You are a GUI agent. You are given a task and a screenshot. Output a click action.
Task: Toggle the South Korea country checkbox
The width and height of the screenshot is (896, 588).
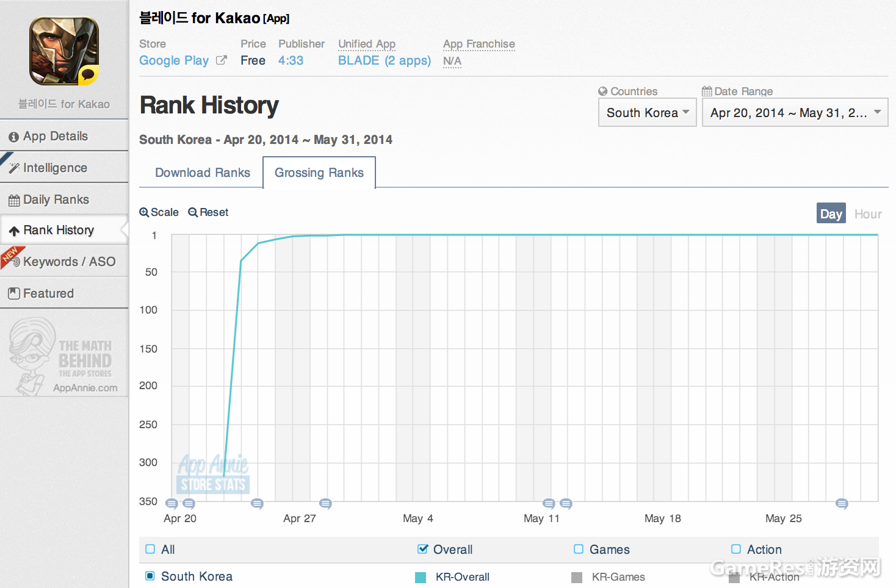click(x=150, y=576)
